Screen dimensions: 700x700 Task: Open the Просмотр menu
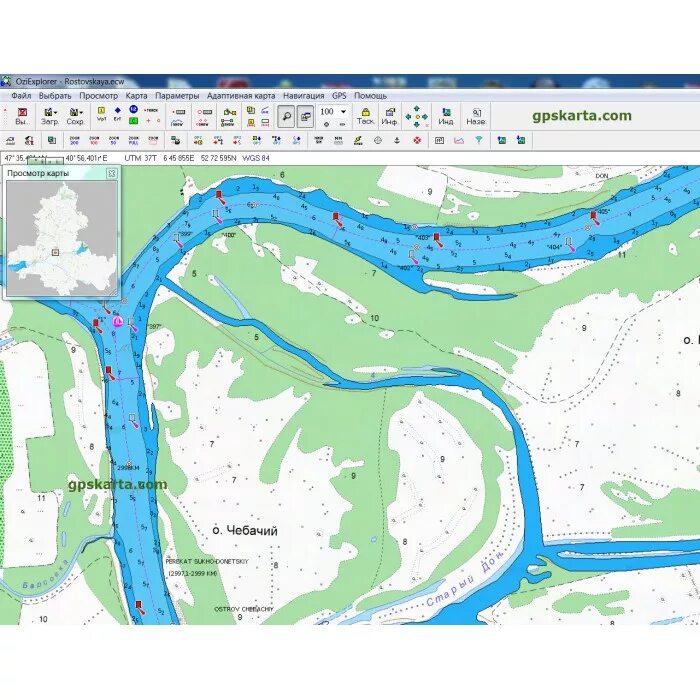click(x=99, y=96)
